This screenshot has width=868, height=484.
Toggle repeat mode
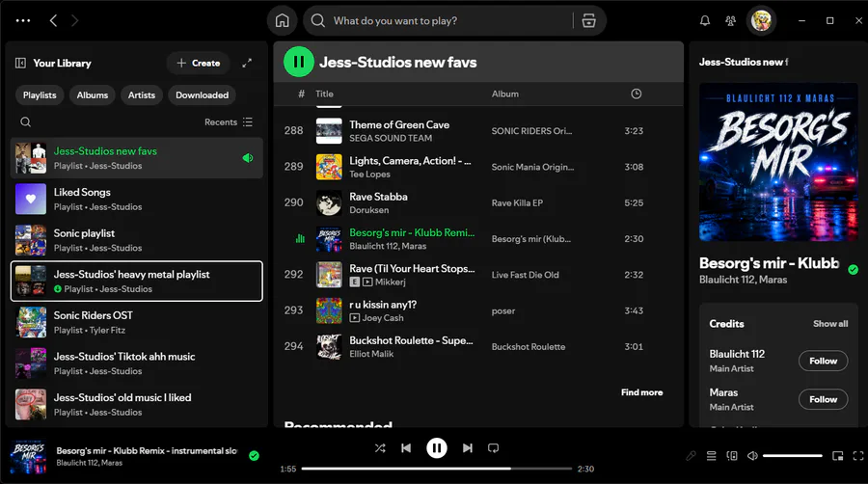click(493, 448)
